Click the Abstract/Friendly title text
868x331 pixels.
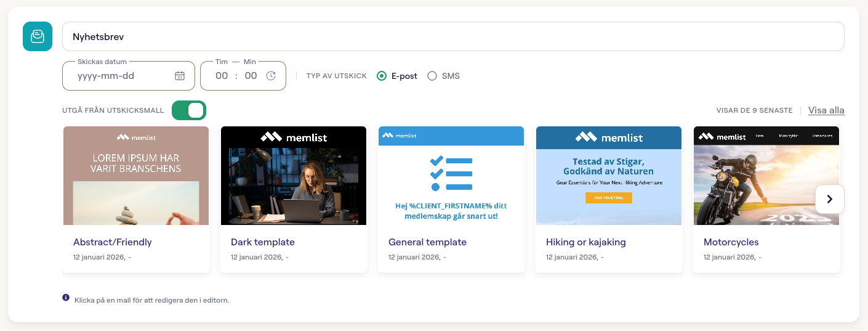[113, 242]
